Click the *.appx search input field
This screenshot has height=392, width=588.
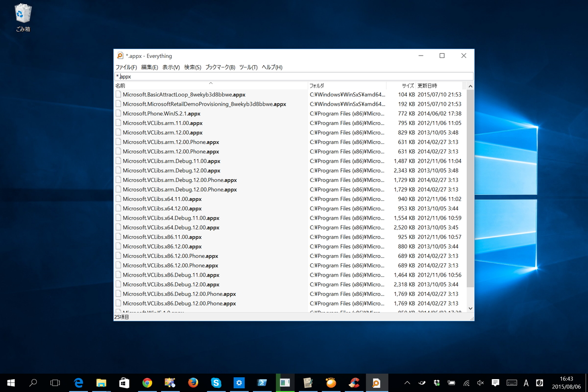pyautogui.click(x=294, y=76)
